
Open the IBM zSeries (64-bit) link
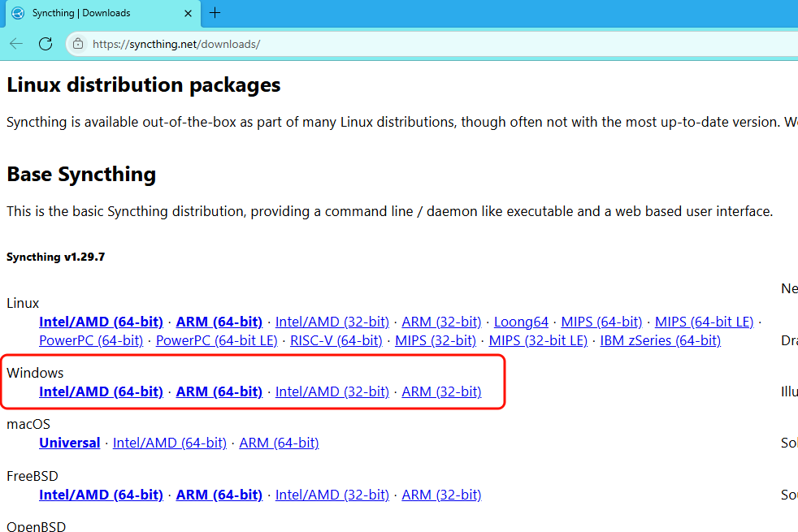tap(661, 341)
